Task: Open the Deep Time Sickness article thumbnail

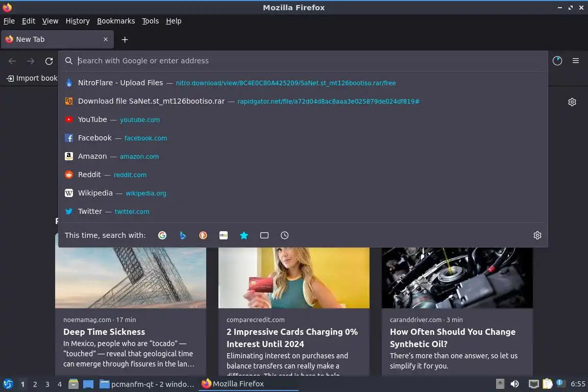Action: click(x=131, y=278)
